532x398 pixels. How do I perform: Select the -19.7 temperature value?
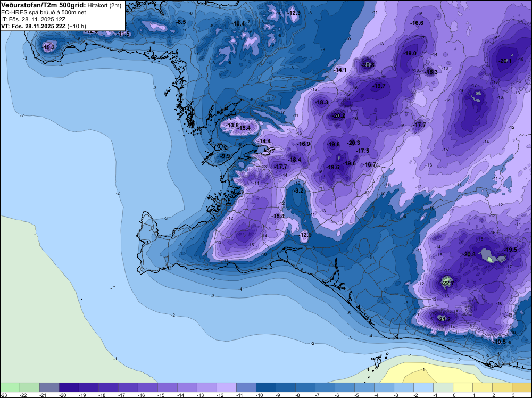click(x=379, y=86)
